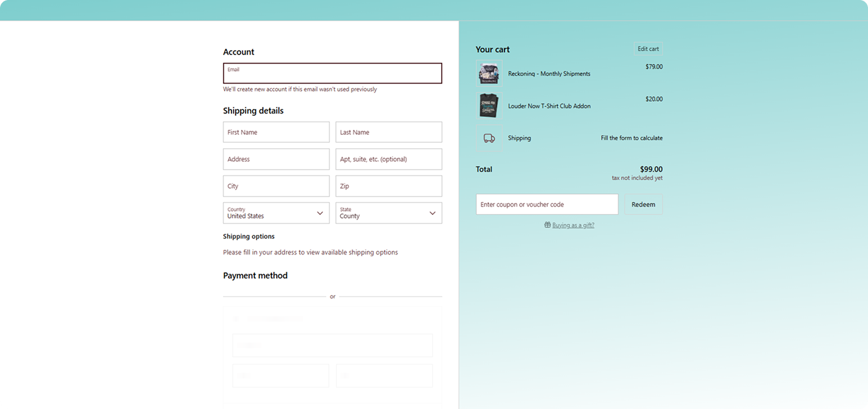The image size is (868, 409).
Task: Click the Address field
Action: pyautogui.click(x=276, y=159)
